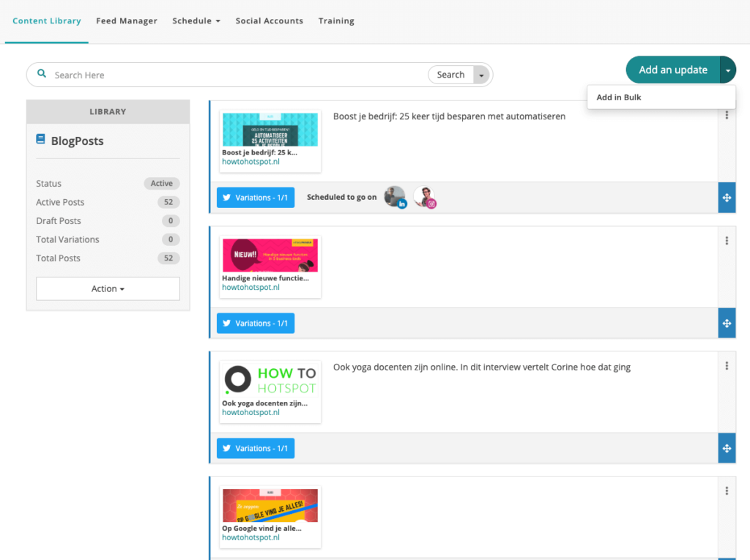Click the Add an update button
The image size is (750, 560).
pos(672,70)
